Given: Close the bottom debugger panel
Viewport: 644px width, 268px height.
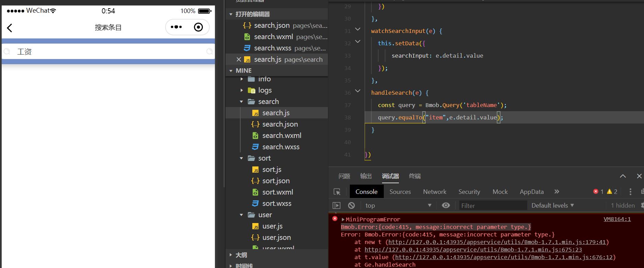Looking at the screenshot, I should 639,176.
